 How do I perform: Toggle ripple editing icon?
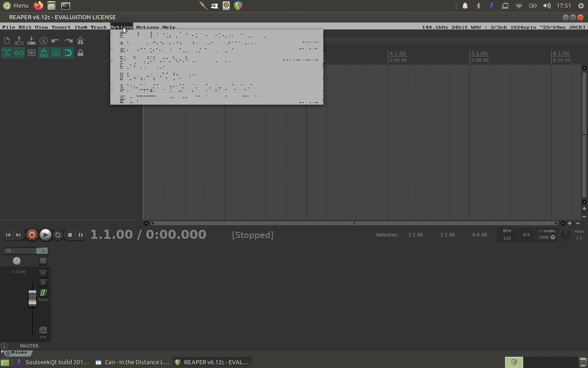pyautogui.click(x=31, y=53)
